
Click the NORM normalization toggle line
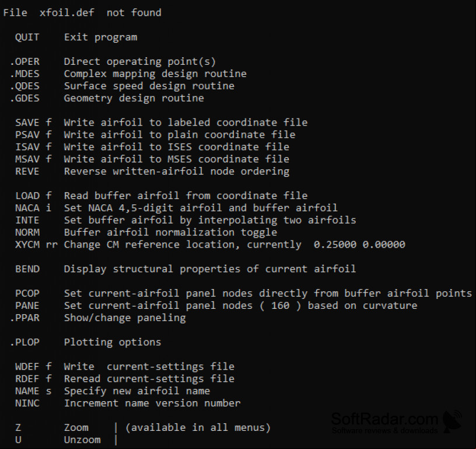146,232
